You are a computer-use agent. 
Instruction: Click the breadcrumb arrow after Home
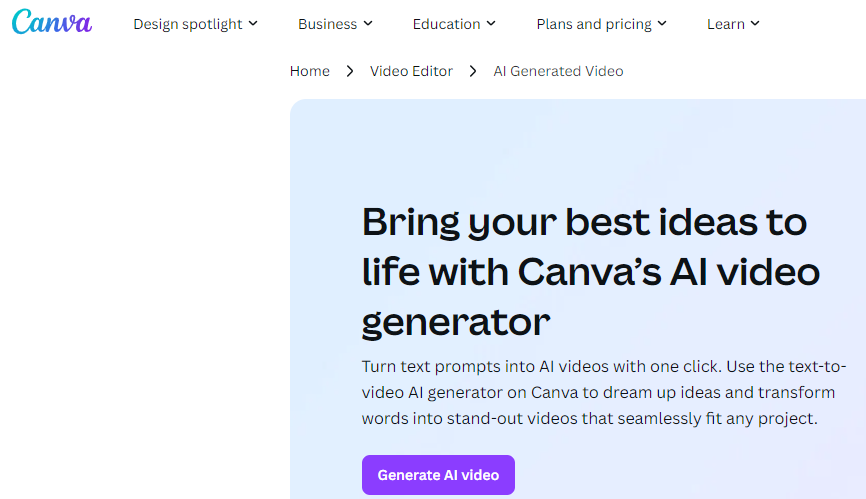[x=350, y=71]
